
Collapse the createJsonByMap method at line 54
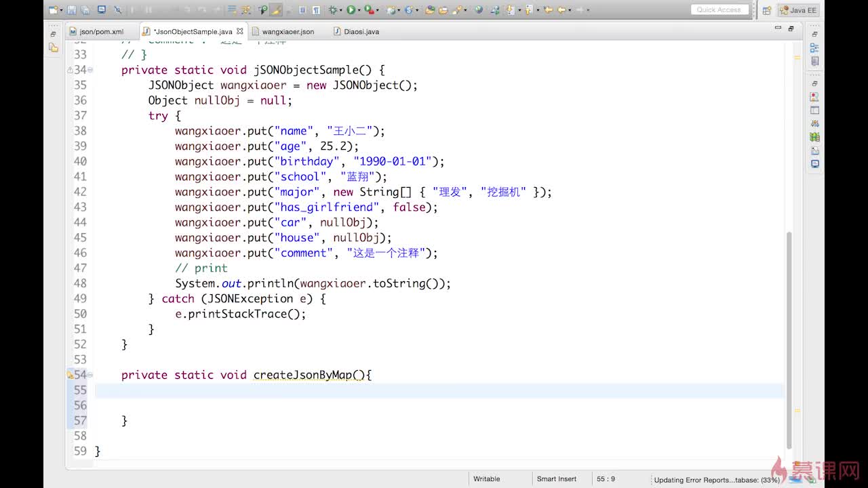click(90, 375)
